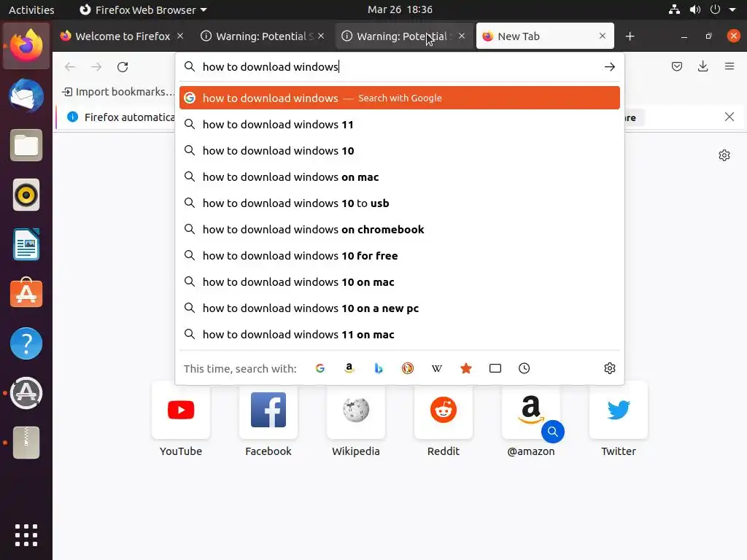Select 'how to download windows' Search with Google
Image resolution: width=747 pixels, height=560 pixels.
(x=400, y=98)
